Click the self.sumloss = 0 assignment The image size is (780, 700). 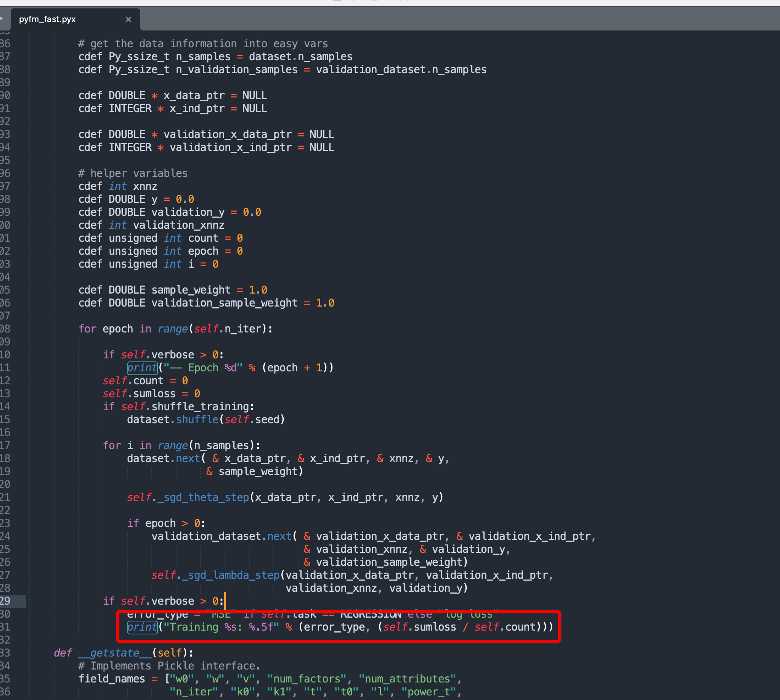(151, 393)
